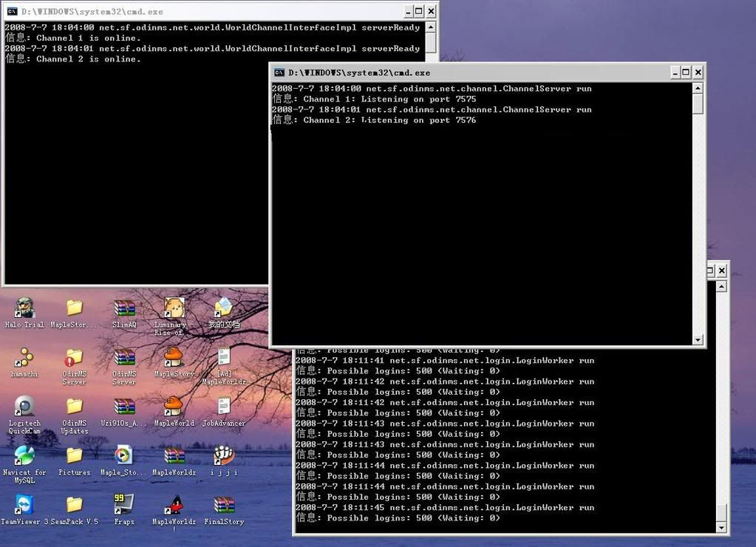Screen dimensions: 756x547
Task: Minimize the WorldChannel cmd window
Action: [x=406, y=11]
